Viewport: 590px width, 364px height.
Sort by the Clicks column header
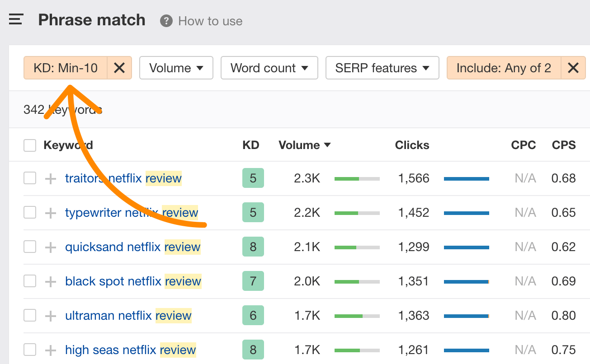[412, 145]
